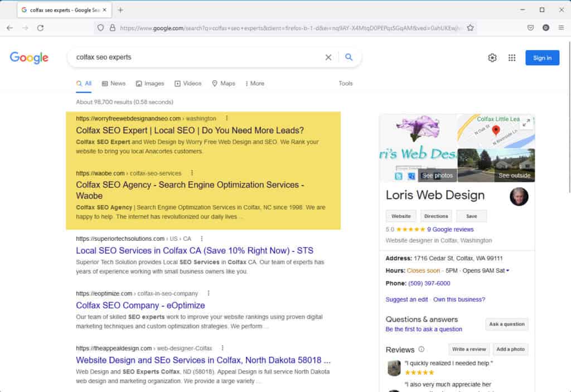Screen dimensions: 571x392
Task: Click the info icon next to Reviews
Action: tap(422, 349)
